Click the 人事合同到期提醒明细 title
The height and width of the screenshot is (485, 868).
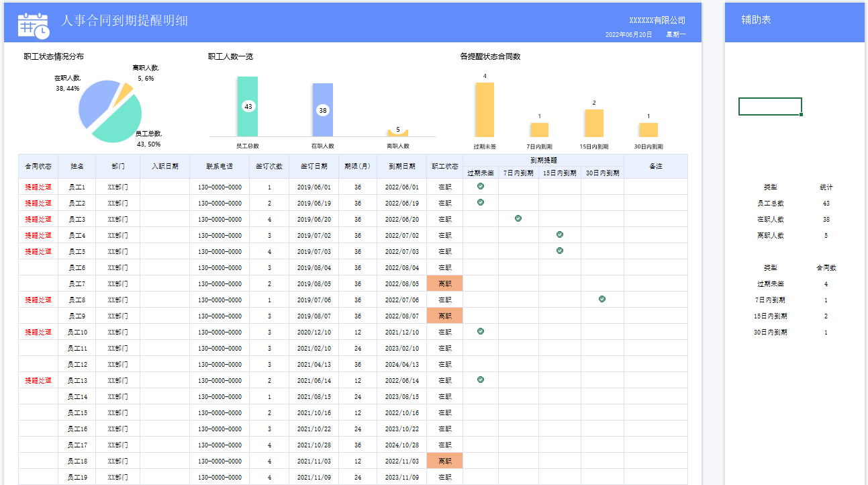(x=124, y=21)
